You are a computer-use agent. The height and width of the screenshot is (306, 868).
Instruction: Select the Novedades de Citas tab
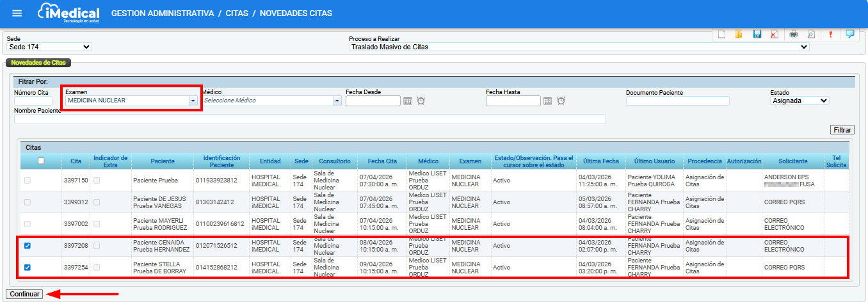[38, 63]
